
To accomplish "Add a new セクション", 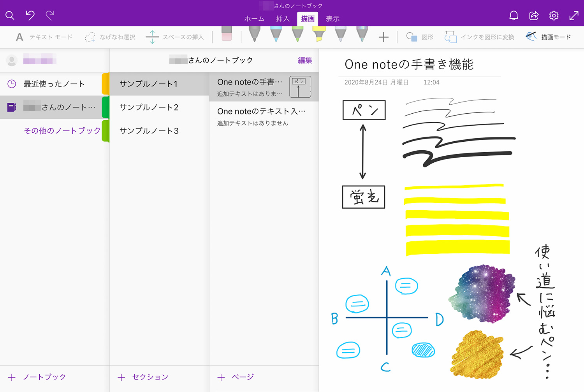I will (143, 377).
